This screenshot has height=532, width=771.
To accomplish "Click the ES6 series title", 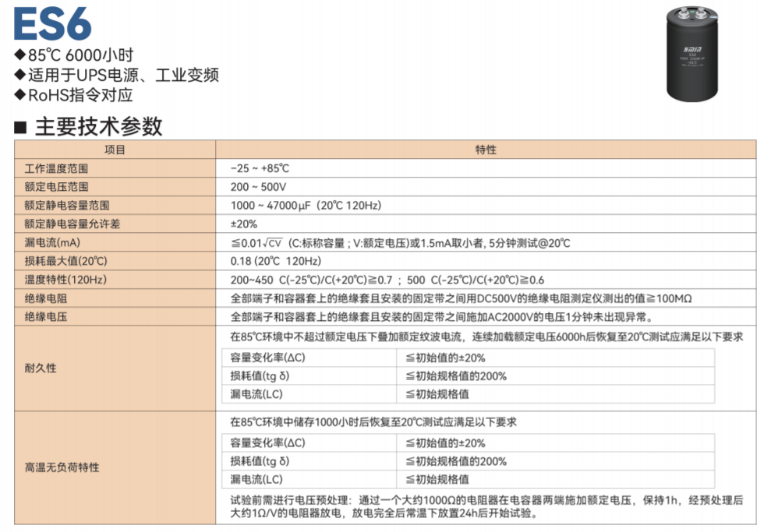I will (53, 23).
